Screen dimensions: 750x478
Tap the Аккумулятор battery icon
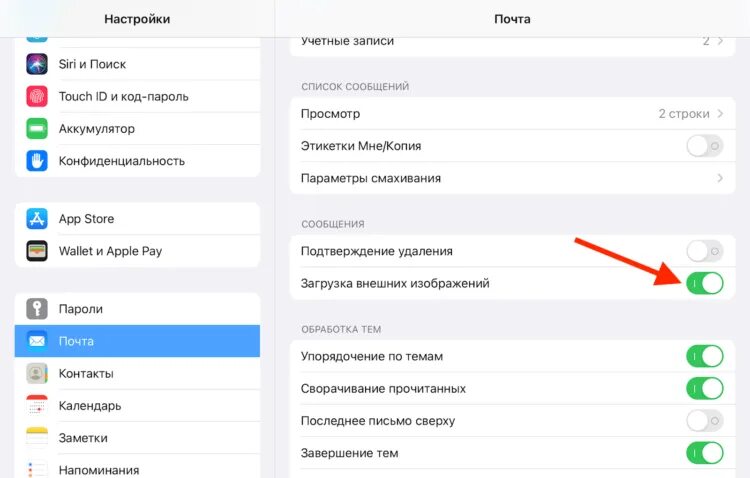(x=38, y=129)
